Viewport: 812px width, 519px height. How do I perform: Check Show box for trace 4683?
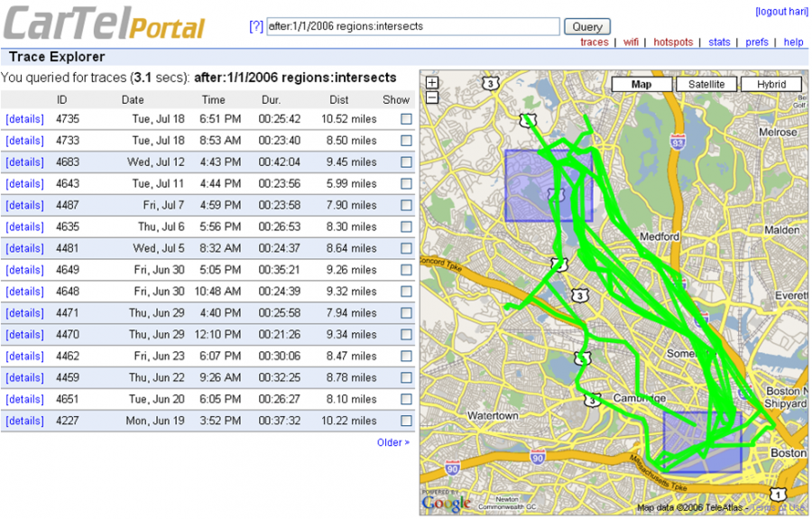pyautogui.click(x=407, y=162)
